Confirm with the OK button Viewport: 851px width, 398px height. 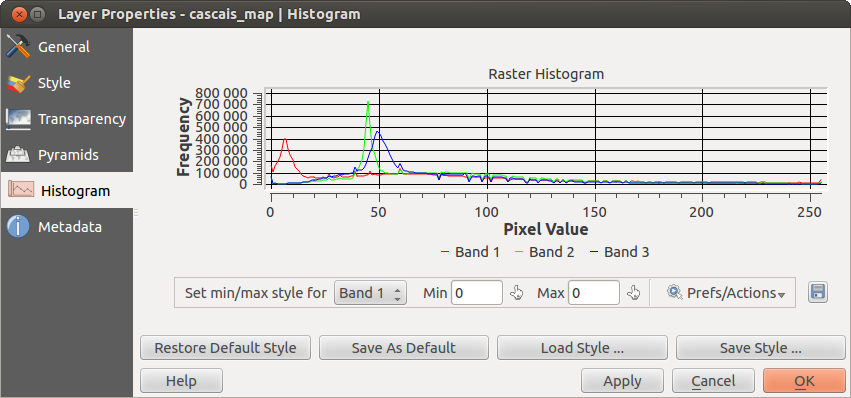804,381
